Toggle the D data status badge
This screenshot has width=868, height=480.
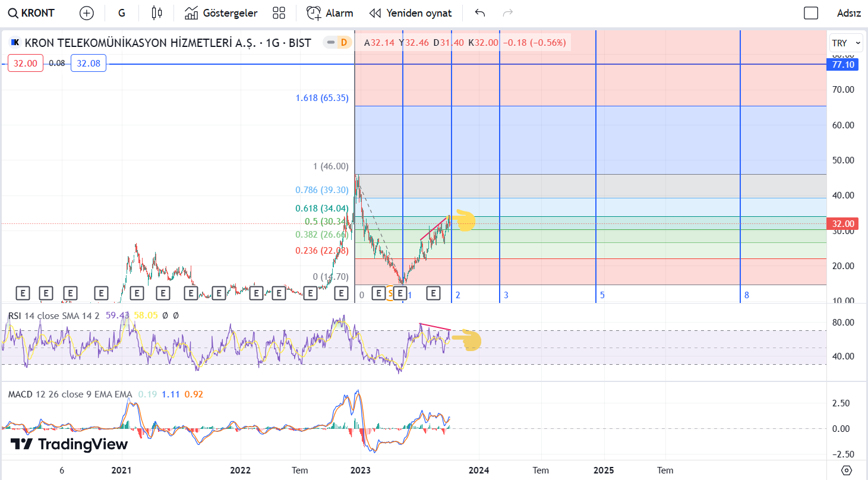[343, 42]
